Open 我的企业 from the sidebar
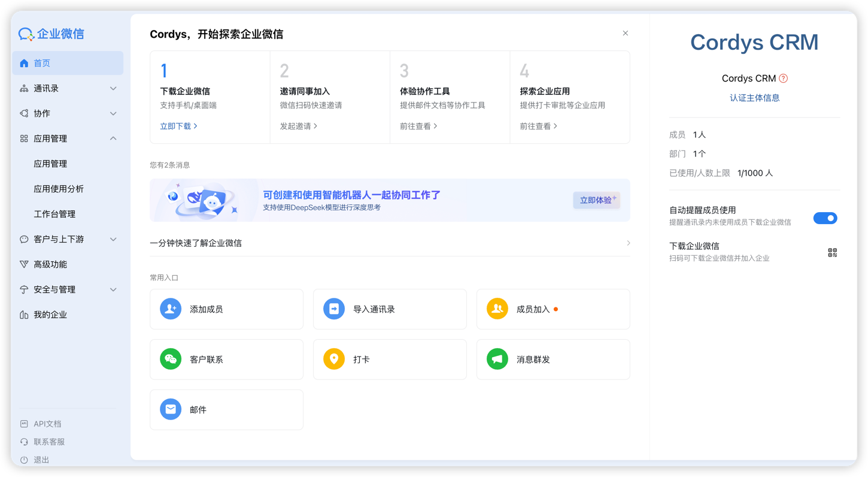Screen dimensions: 868x477 (x=45, y=314)
